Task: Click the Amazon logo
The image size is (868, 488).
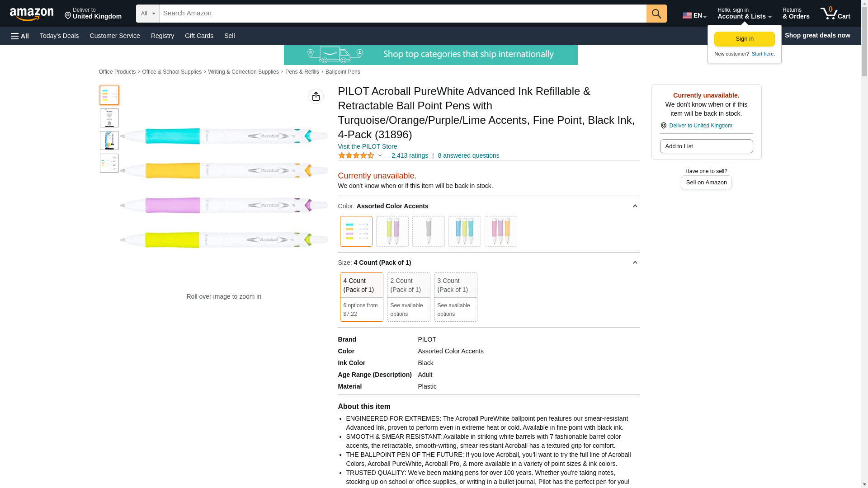Action: (32, 14)
